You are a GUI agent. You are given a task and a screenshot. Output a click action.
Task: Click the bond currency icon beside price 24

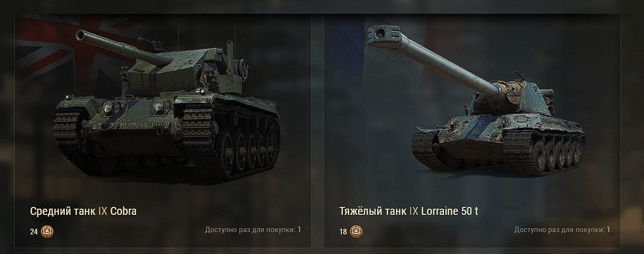pos(47,232)
